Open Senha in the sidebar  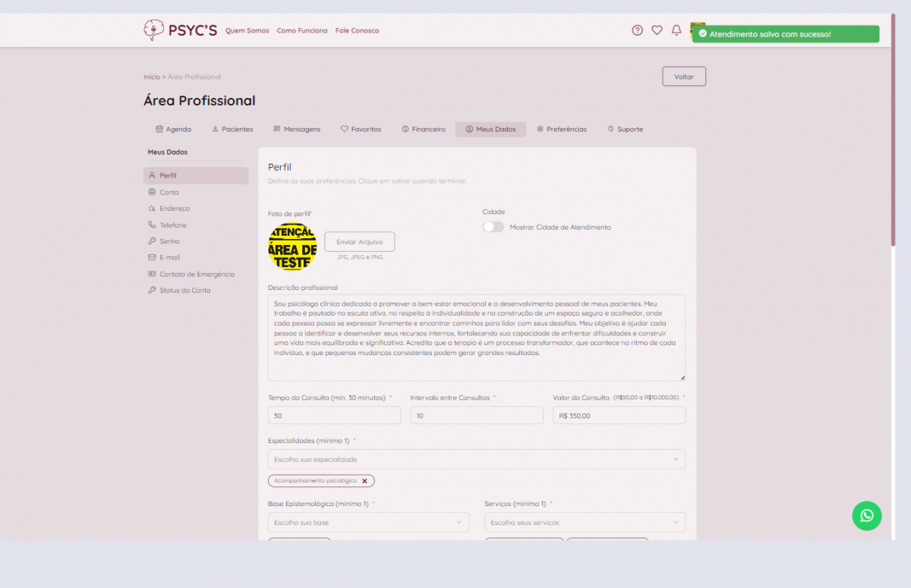click(x=169, y=241)
